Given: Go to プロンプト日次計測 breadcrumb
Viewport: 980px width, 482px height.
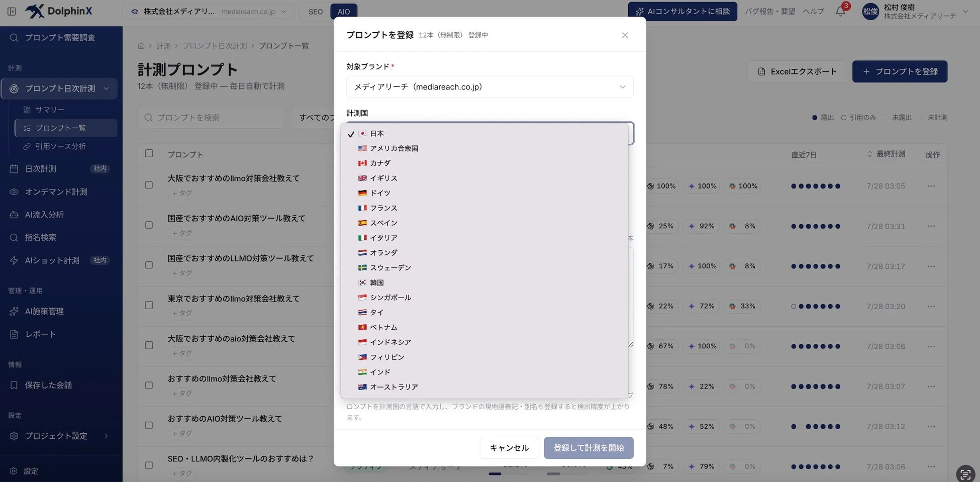Looking at the screenshot, I should coord(215,46).
